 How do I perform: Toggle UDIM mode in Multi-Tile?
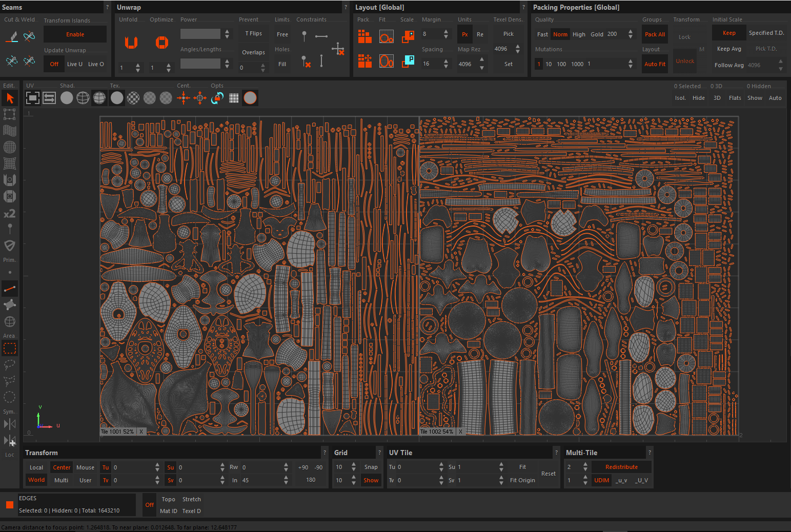tap(601, 480)
